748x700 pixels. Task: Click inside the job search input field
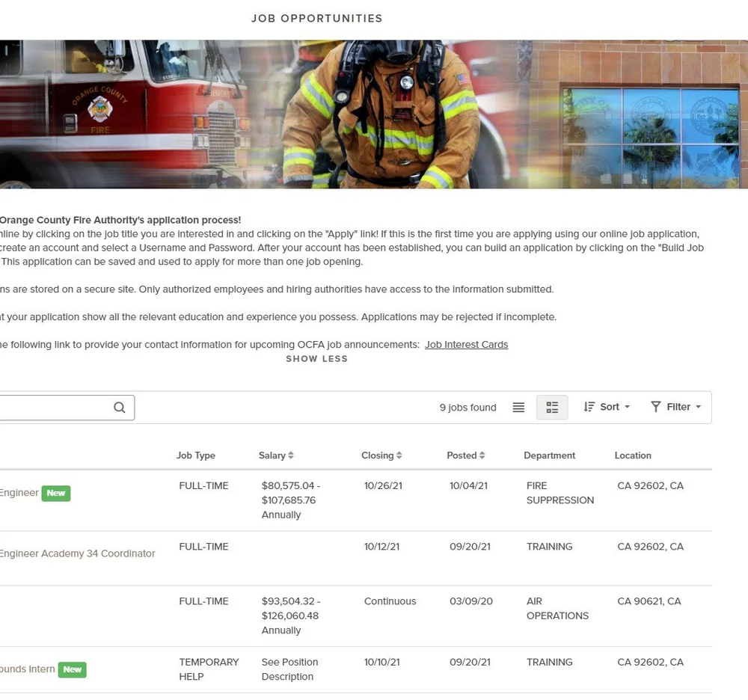tap(52, 407)
